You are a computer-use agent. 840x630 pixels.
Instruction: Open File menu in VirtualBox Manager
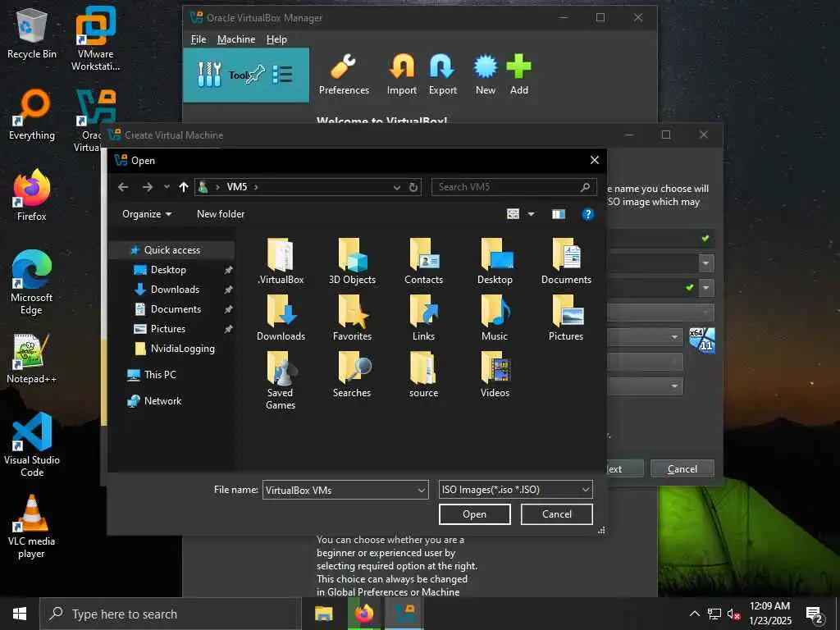[x=199, y=39]
